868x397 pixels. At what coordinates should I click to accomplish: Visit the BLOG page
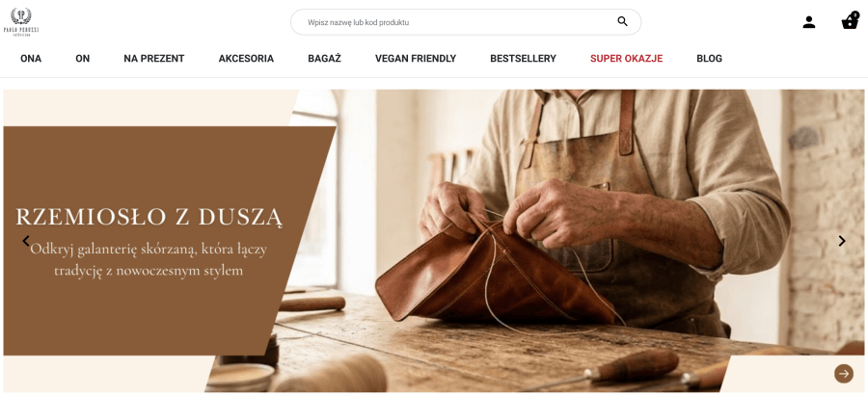(709, 59)
